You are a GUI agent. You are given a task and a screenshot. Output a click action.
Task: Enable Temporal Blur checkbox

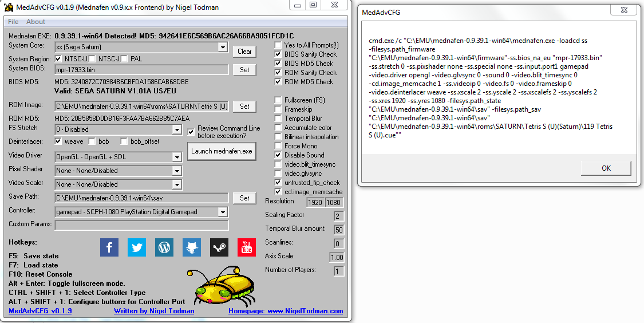click(x=278, y=119)
